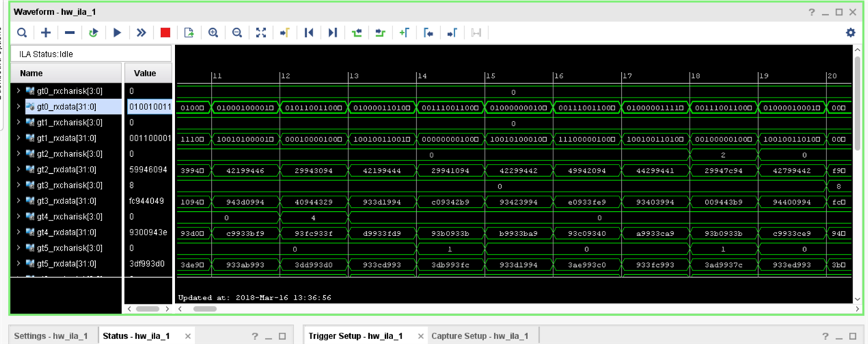This screenshot has height=344, width=868.
Task: Expand the gt1_rxdata[31:0] bus
Action: [18, 138]
